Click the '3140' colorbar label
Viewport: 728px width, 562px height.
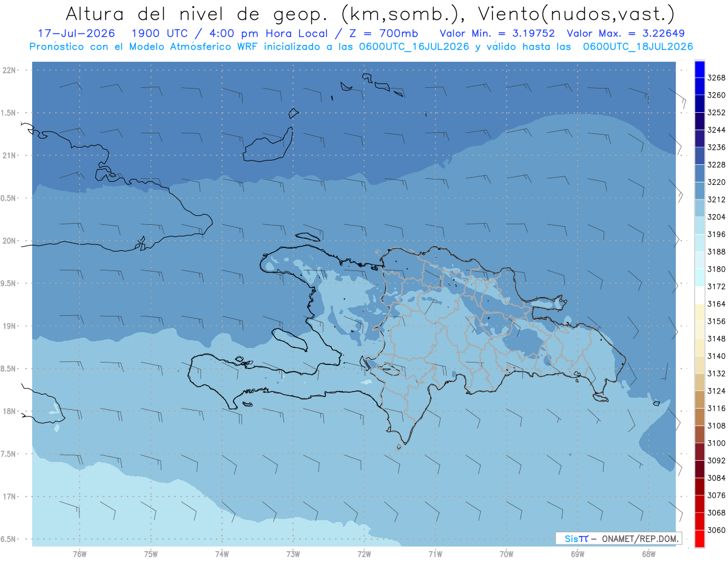point(716,356)
